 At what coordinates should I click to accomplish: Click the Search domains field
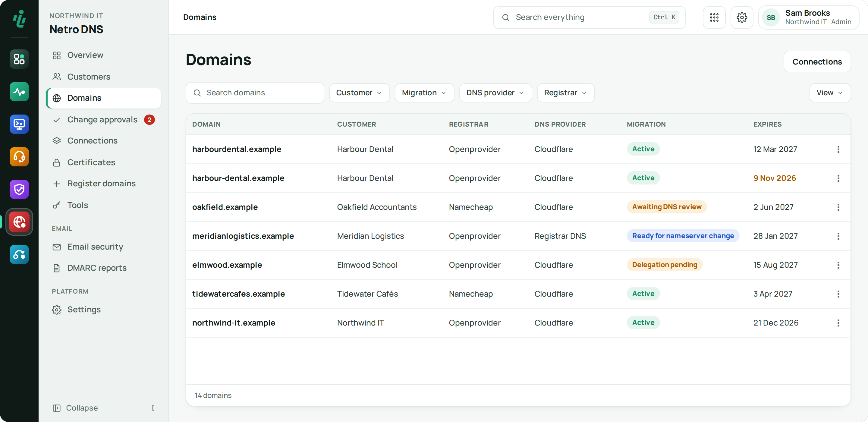click(x=255, y=93)
